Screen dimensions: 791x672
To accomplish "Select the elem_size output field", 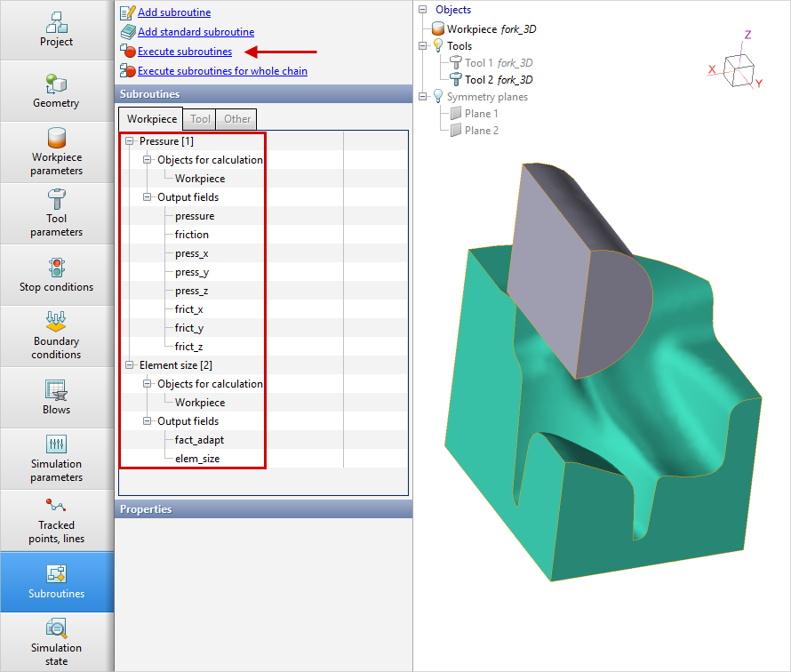I will tap(197, 459).
